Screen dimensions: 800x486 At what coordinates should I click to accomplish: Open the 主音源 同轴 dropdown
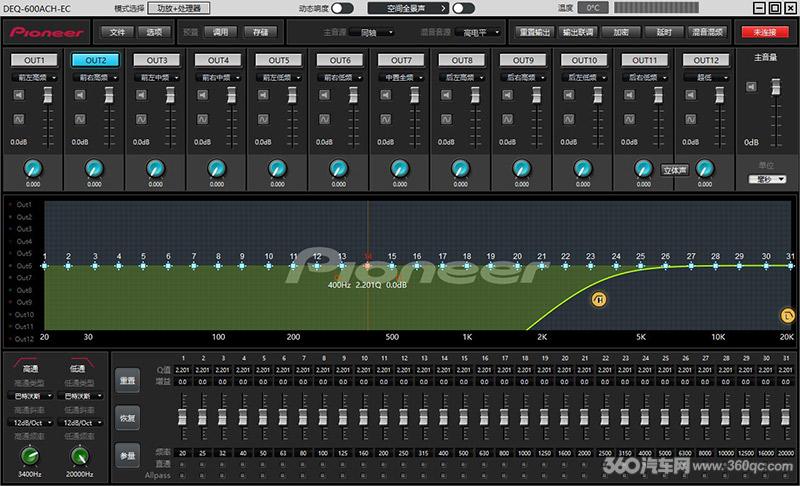pyautogui.click(x=376, y=33)
